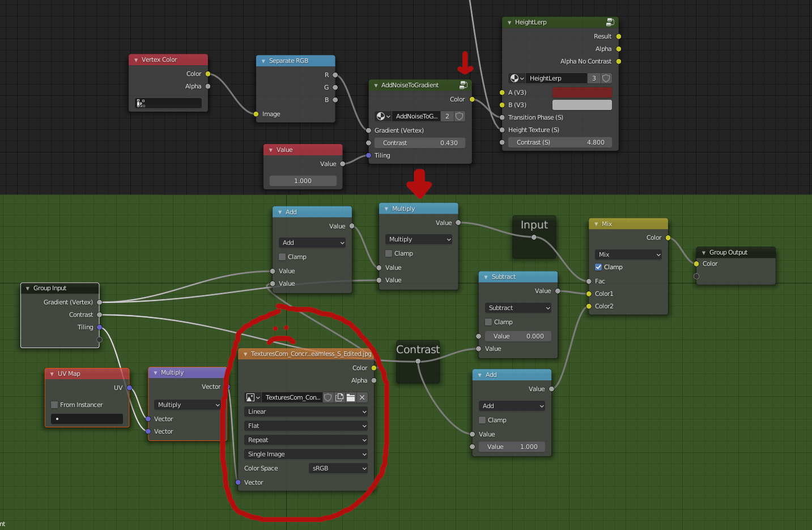Screen dimensions: 812x530
Task: Open the sRGB color space dropdown
Action: click(338, 468)
